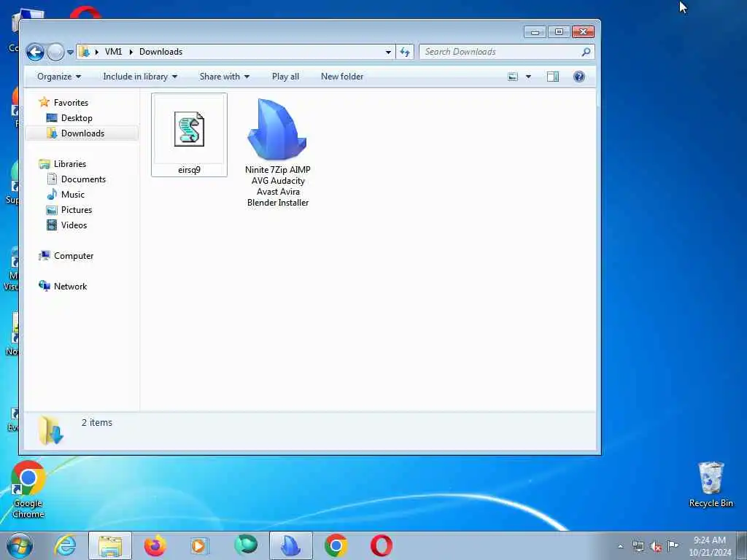Click the green round taskbar icon
Screen dimensions: 747x560
coord(245,545)
